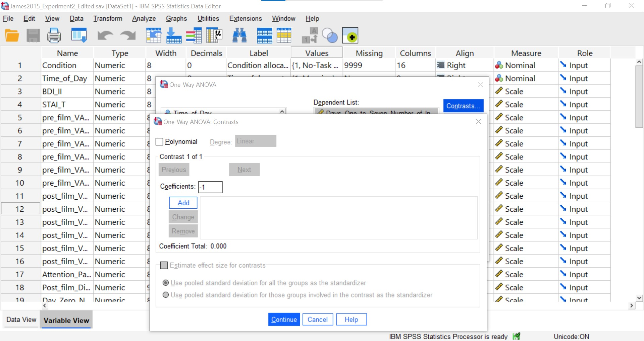The height and width of the screenshot is (341, 644).
Task: Click the horizontal scrollbar right arrow
Action: point(632,305)
